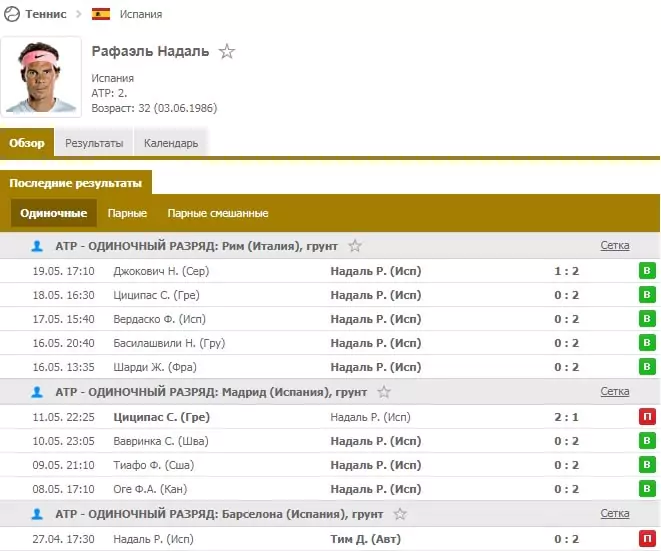Click win badge for Wawrinka match
This screenshot has height=551, width=661.
tap(647, 441)
